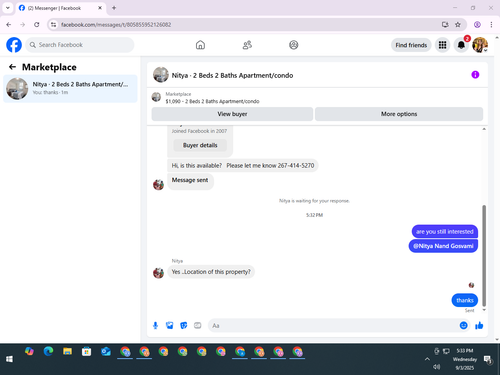The height and width of the screenshot is (375, 500).
Task: Click 'are you still interested' message
Action: point(445,232)
